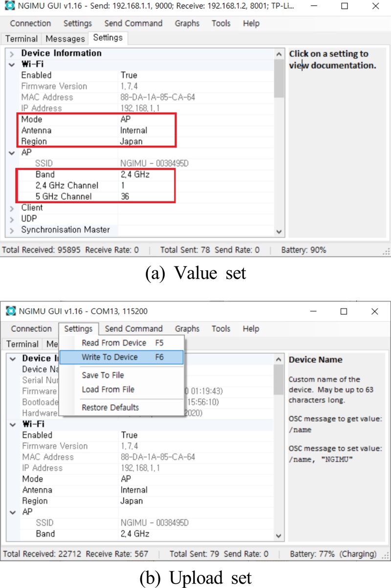Collapse Wi-Fi section in COM13 window
The width and height of the screenshot is (391, 588).
pos(13,425)
